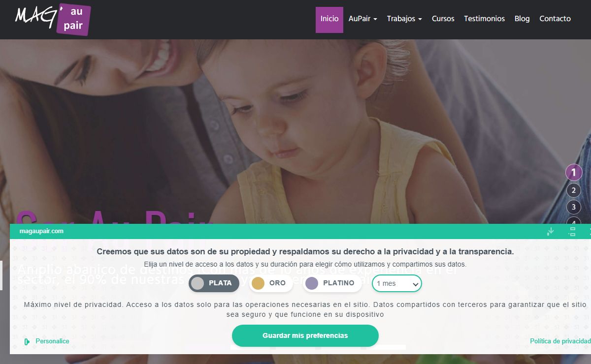Viewport: 591px width, 364px height.
Task: Click the gold ORO color circle
Action: click(x=258, y=283)
